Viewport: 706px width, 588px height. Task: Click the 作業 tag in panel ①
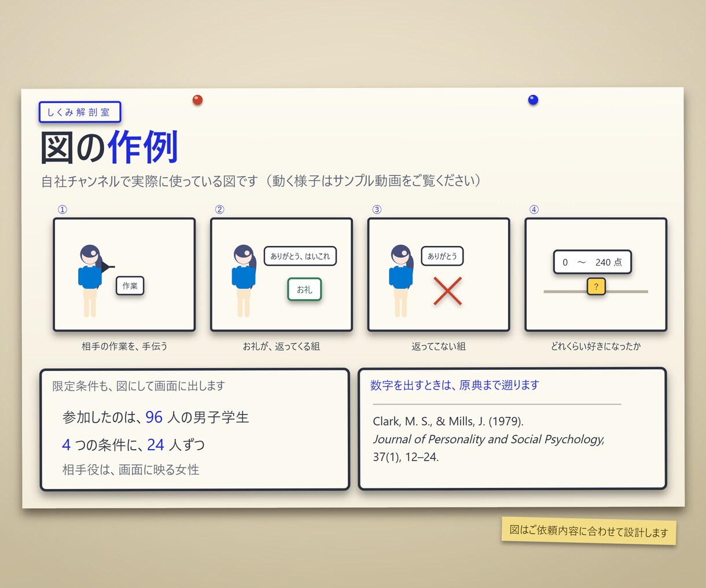130,286
